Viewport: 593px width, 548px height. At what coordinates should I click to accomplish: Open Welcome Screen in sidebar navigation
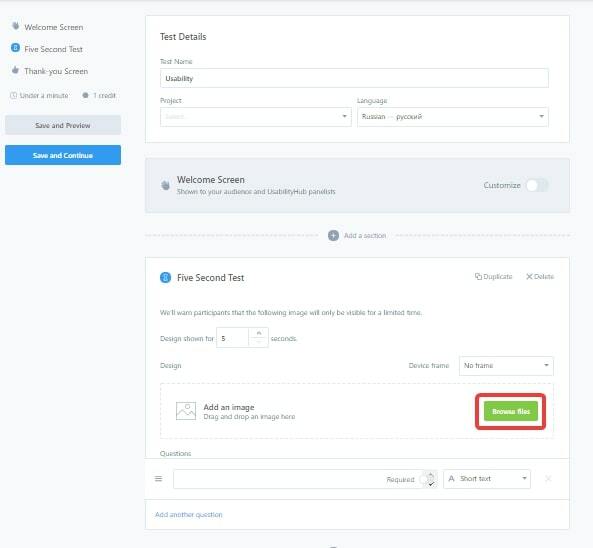pyautogui.click(x=54, y=27)
